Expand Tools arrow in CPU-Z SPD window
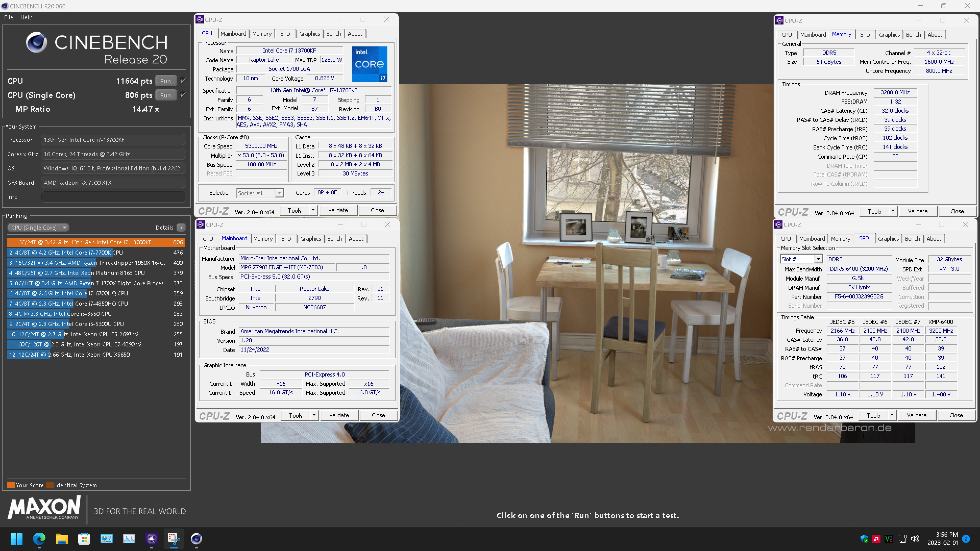980x551 pixels. (x=891, y=415)
